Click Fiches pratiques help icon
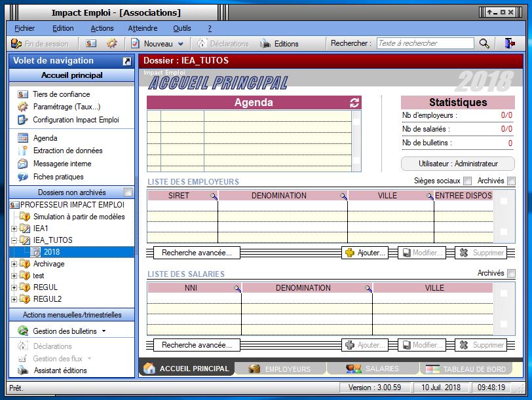Screen dimensions: 532x400 click(23, 177)
